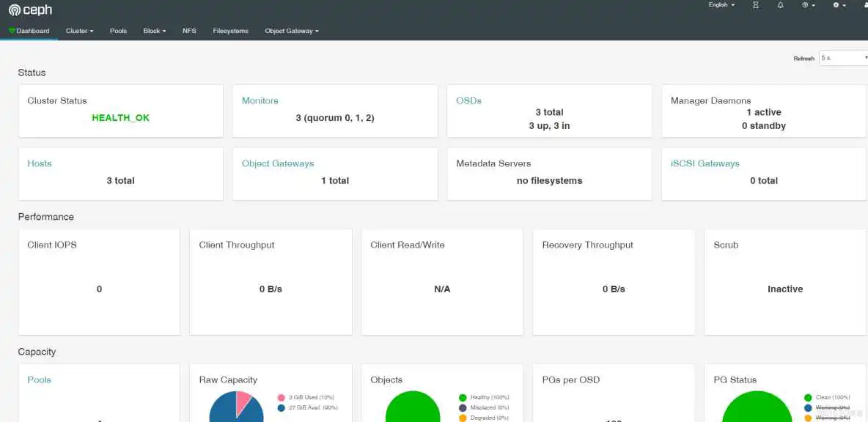The width and height of the screenshot is (868, 422).
Task: Click the '3 total' under Hosts
Action: tap(121, 181)
